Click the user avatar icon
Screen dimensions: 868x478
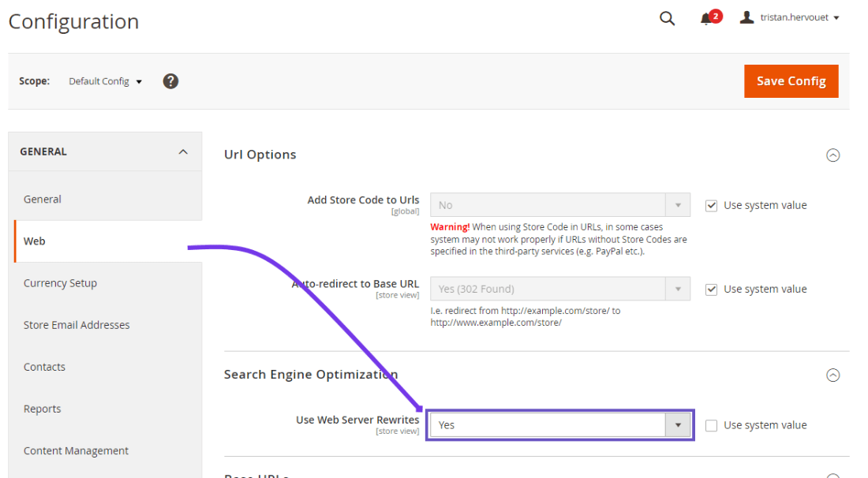click(x=746, y=17)
